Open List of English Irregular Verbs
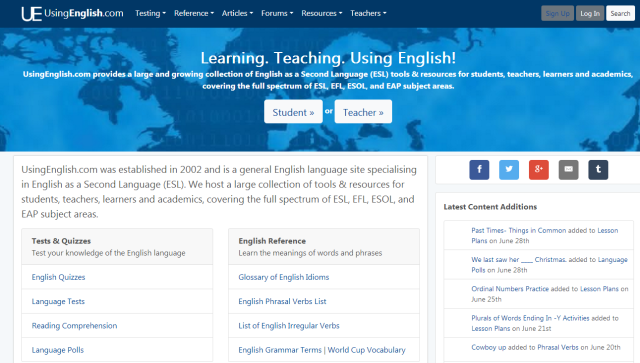640x363 pixels. [289, 325]
